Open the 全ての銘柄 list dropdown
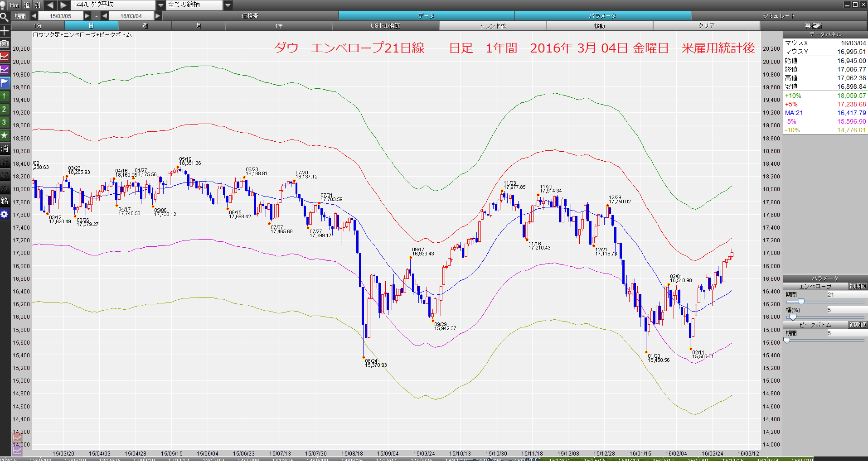The height and width of the screenshot is (461, 868). pyautogui.click(x=228, y=5)
